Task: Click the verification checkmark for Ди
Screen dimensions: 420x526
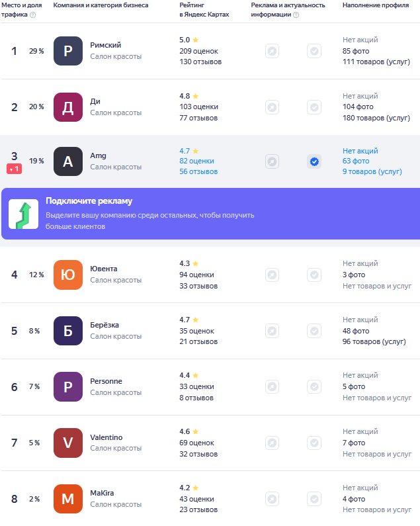Action: tap(314, 107)
